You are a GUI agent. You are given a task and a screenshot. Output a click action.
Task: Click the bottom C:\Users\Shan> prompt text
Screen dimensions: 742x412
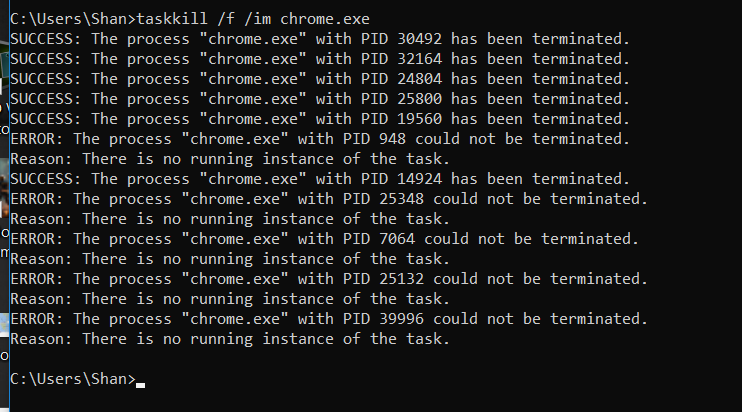73,379
